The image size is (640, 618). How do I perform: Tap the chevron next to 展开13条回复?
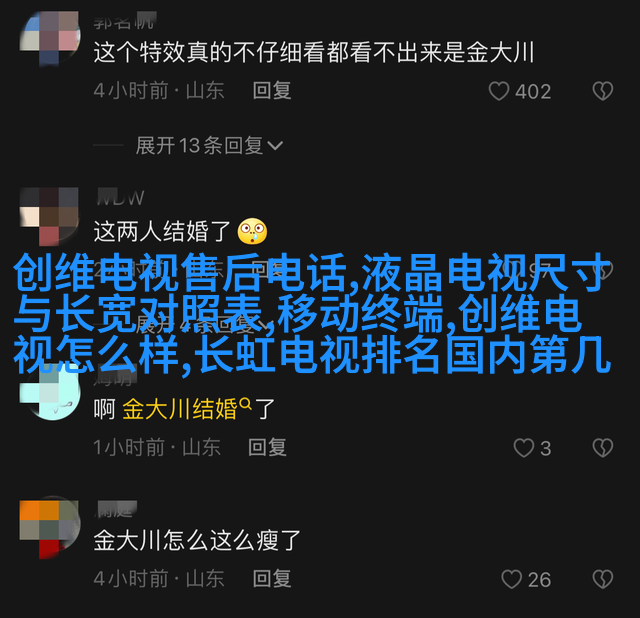pyautogui.click(x=275, y=146)
